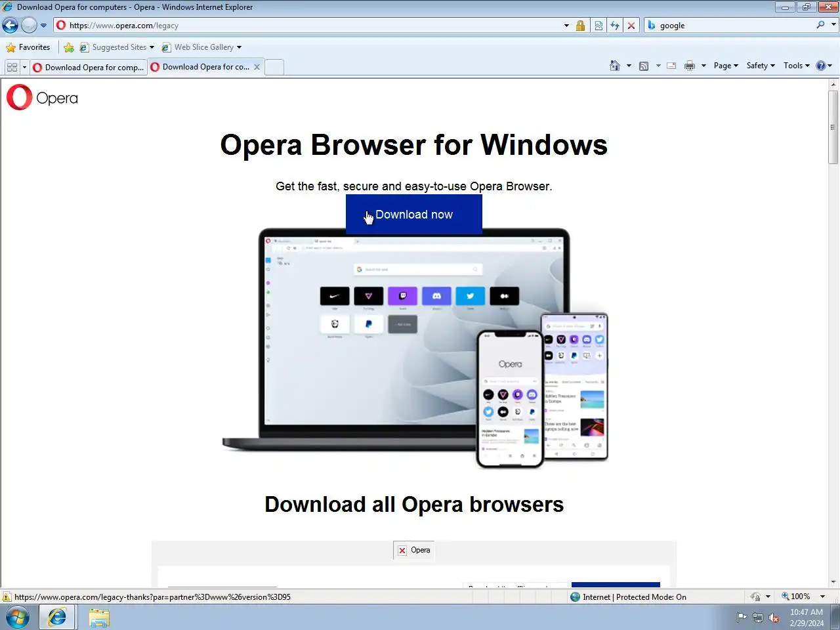Open the Safety menu
Screen dimensions: 840x630
[x=761, y=66]
